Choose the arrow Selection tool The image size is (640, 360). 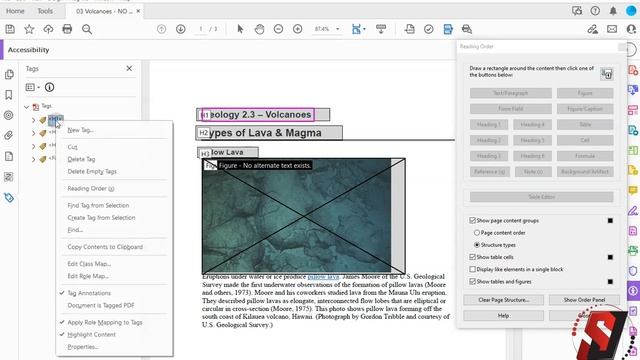tap(240, 29)
